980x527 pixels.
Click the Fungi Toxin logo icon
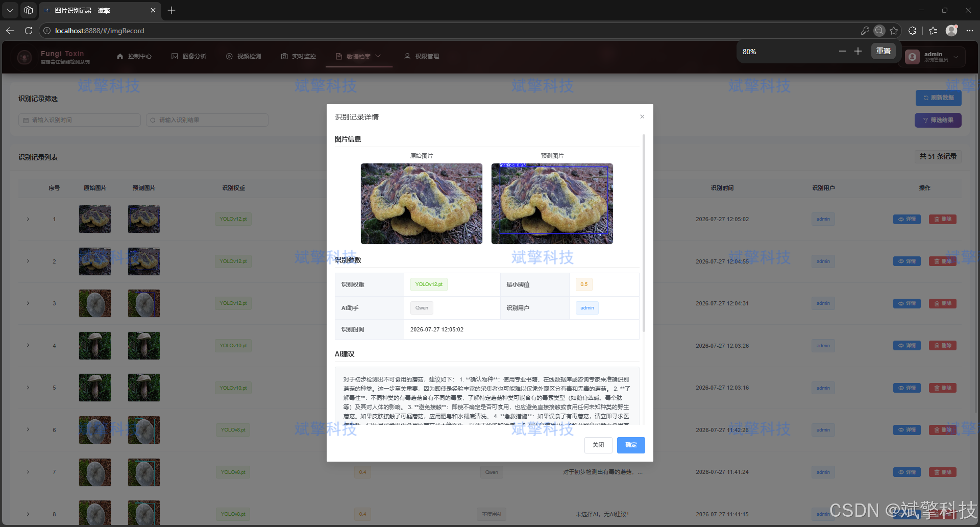(x=24, y=57)
